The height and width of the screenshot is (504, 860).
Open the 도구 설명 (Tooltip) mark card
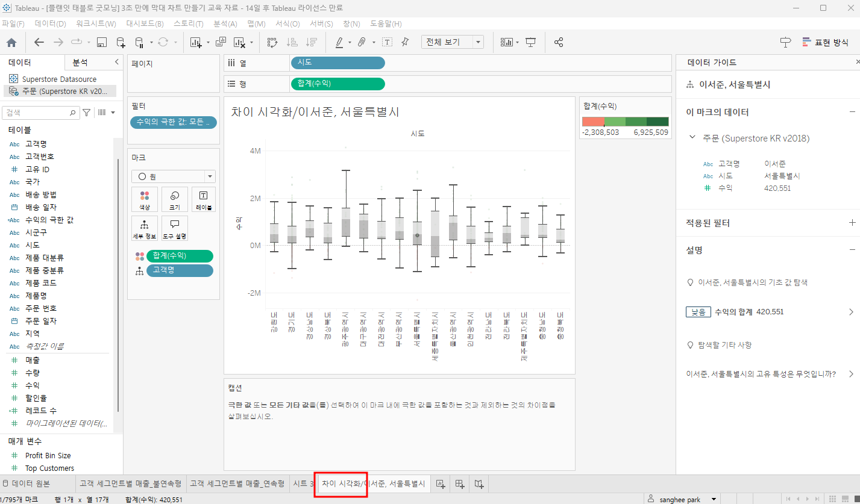(174, 228)
